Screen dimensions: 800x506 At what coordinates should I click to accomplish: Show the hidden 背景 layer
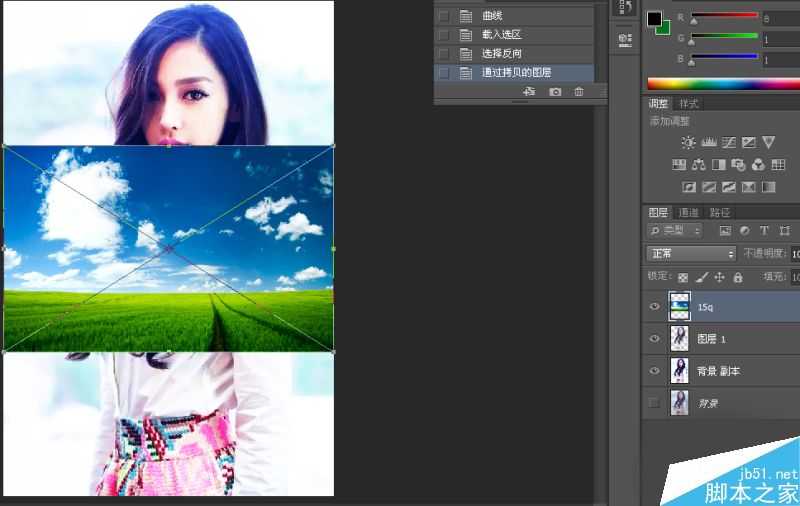click(x=655, y=403)
